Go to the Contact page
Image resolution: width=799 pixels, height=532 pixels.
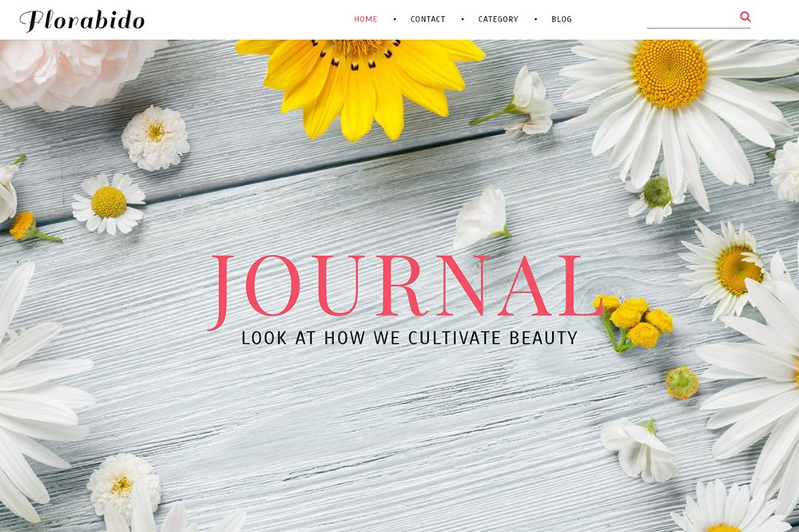pos(427,19)
